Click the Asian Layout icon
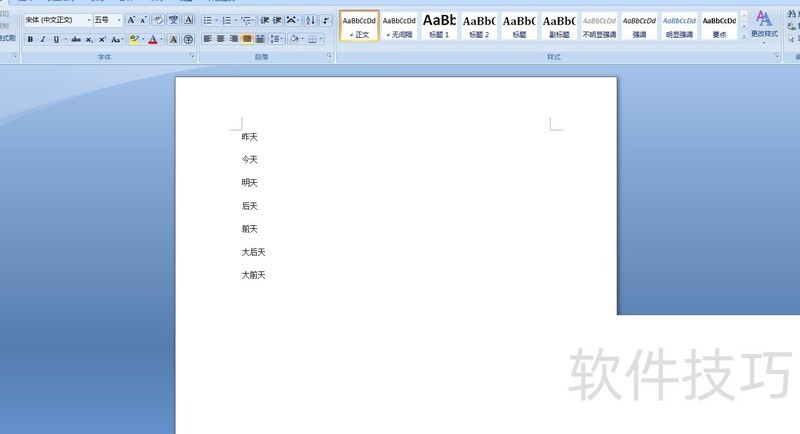This screenshot has width=800, height=434. coord(291,20)
